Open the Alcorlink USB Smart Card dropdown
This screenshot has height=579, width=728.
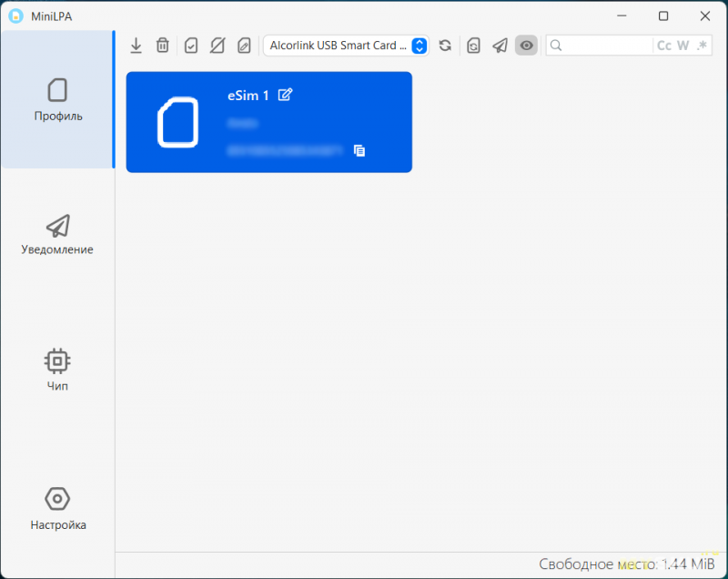point(346,46)
